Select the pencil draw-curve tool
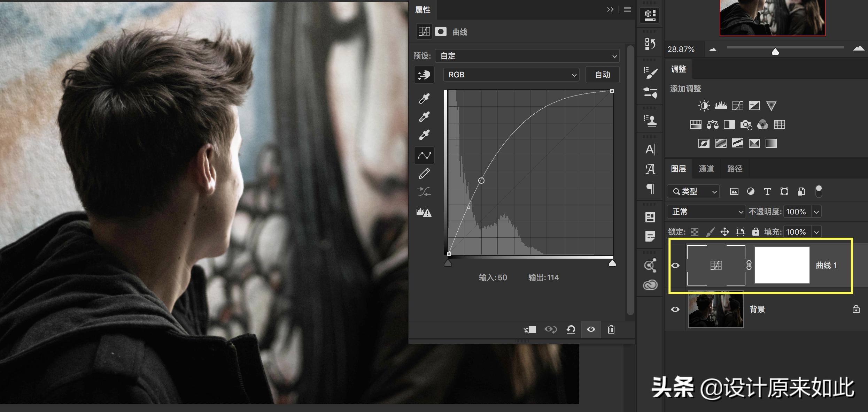The width and height of the screenshot is (868, 412). click(424, 174)
